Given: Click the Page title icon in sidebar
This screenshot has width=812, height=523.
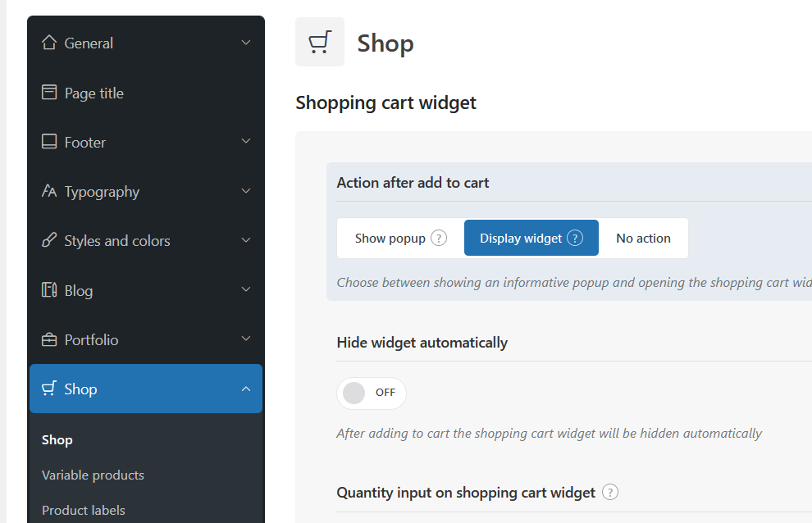Looking at the screenshot, I should click(x=50, y=93).
